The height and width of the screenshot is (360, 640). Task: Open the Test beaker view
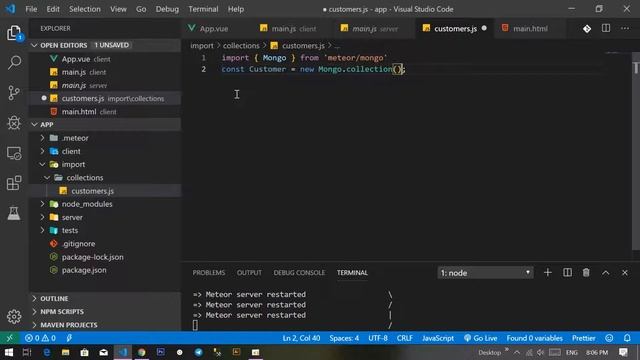14,213
